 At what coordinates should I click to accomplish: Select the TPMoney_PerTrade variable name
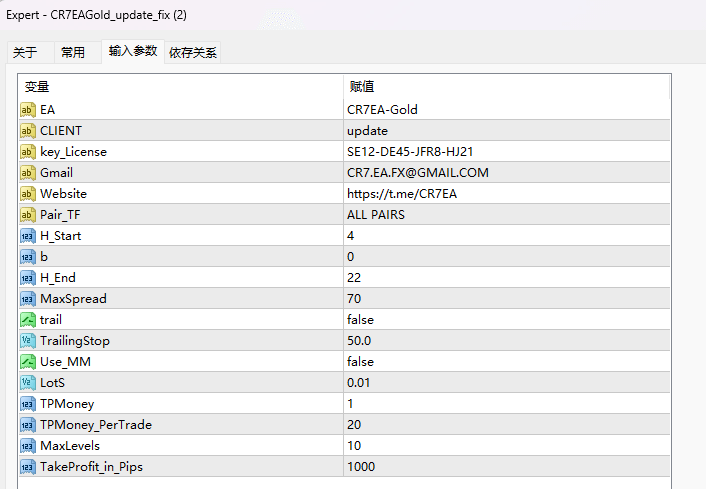point(96,425)
